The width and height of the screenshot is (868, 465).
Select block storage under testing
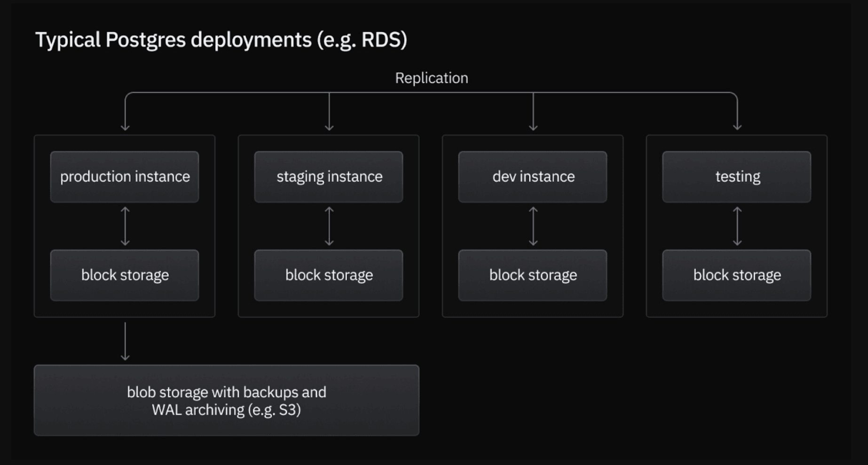[737, 275]
